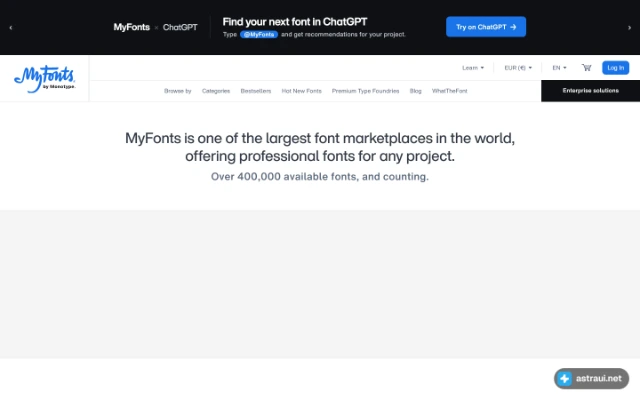The width and height of the screenshot is (640, 400).
Task: Click the Log In button
Action: 616,68
